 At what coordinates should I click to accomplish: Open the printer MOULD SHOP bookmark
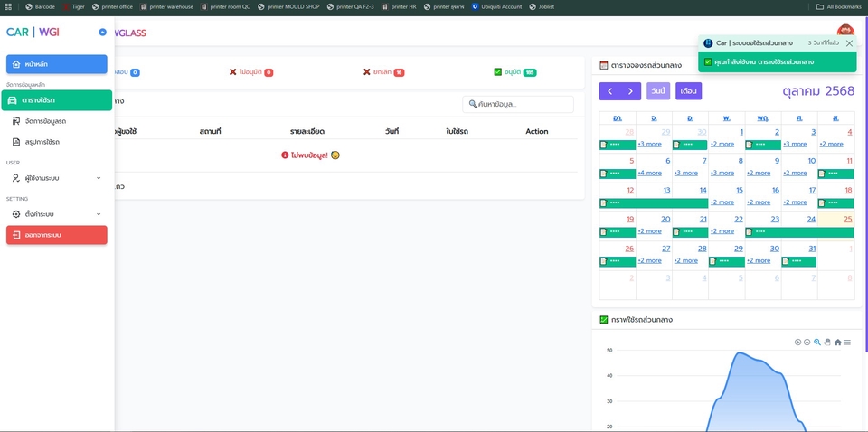288,6
